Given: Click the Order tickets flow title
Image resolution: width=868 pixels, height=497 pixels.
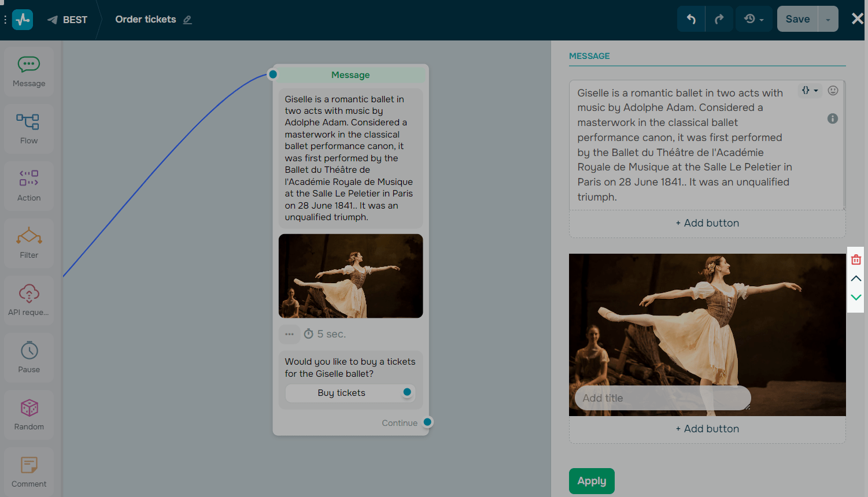Looking at the screenshot, I should click(146, 20).
